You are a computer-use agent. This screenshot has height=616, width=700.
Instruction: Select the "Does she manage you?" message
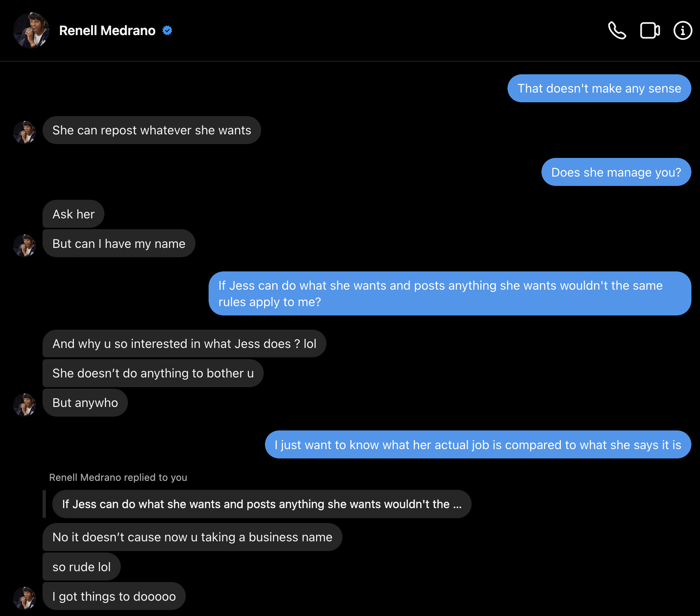(616, 172)
